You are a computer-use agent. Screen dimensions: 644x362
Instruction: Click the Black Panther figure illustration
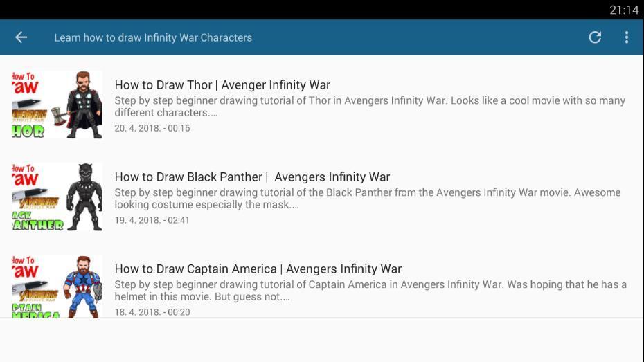click(84, 197)
